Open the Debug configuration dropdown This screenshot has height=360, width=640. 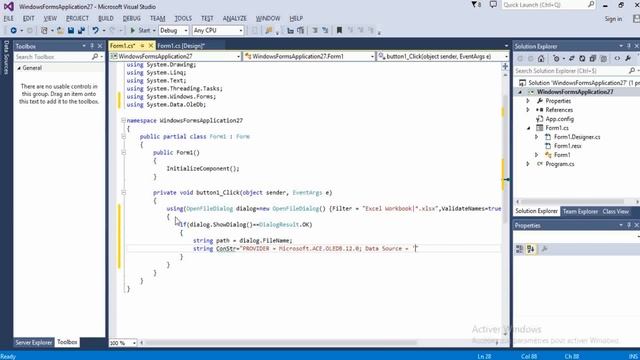(173, 31)
